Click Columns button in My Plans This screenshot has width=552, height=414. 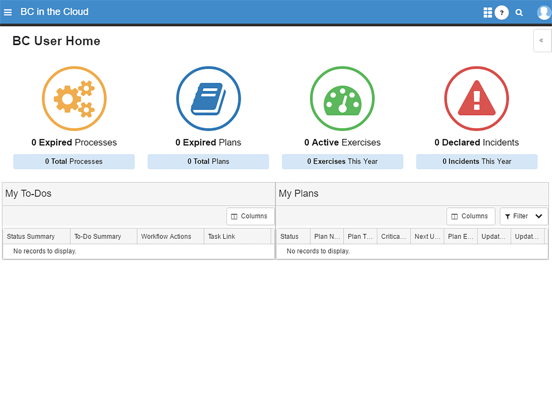pos(471,216)
